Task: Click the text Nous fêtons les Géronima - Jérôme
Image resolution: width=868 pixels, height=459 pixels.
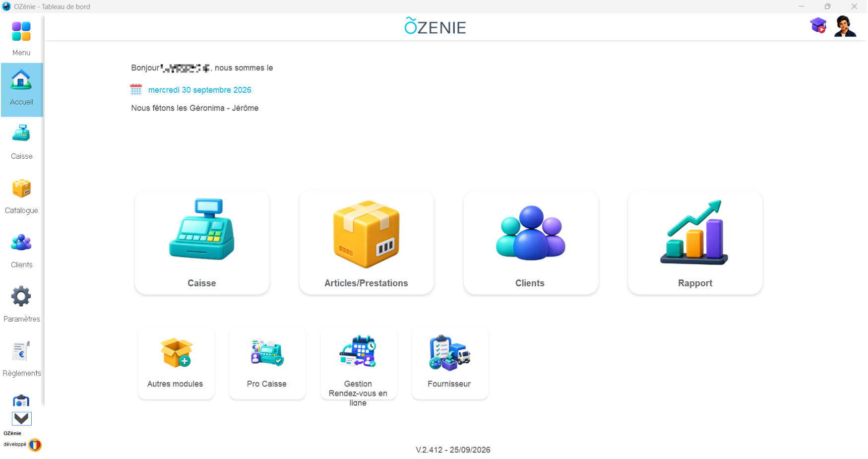Action: [x=194, y=108]
